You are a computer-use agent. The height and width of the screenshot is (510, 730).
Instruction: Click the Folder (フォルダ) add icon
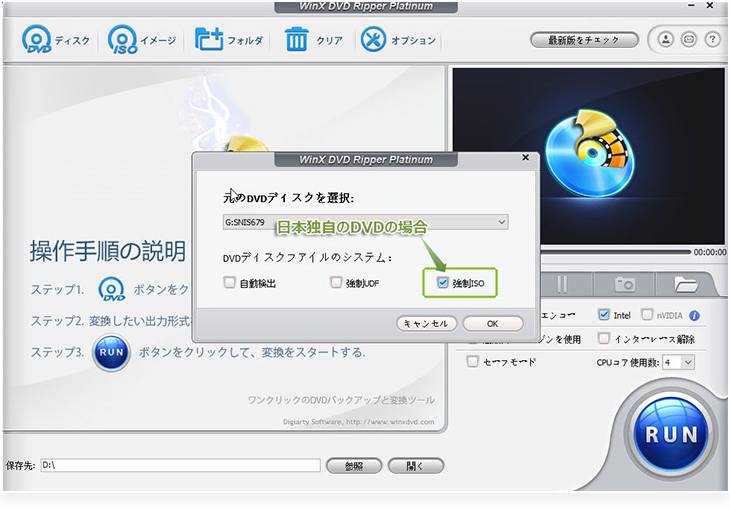tap(209, 39)
